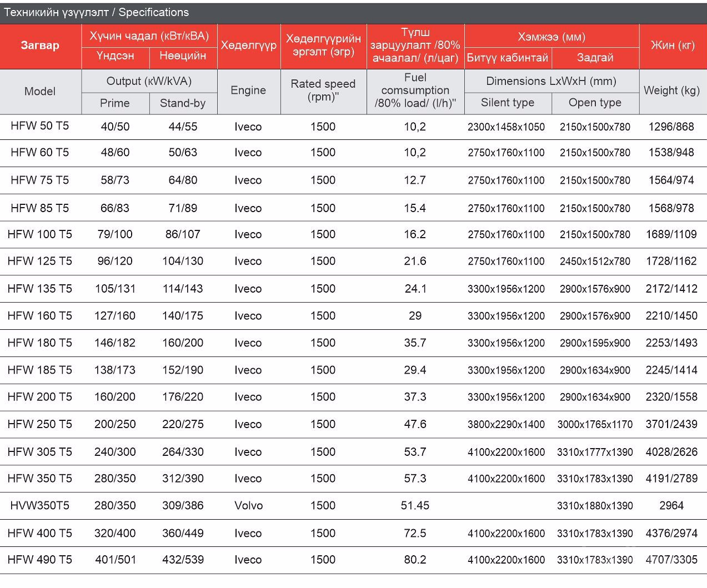Click the HFW 50 T5 model cell
This screenshot has width=707, height=588.
coord(40,126)
